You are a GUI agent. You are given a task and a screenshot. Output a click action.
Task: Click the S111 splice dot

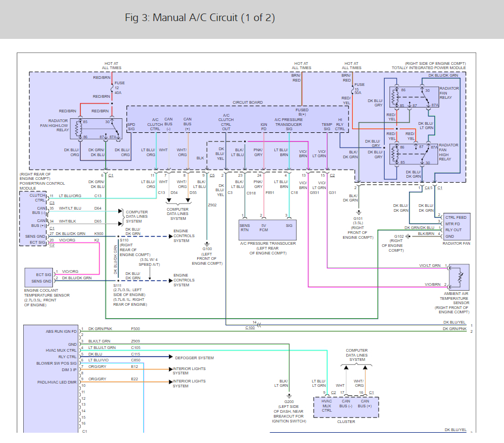(x=118, y=280)
